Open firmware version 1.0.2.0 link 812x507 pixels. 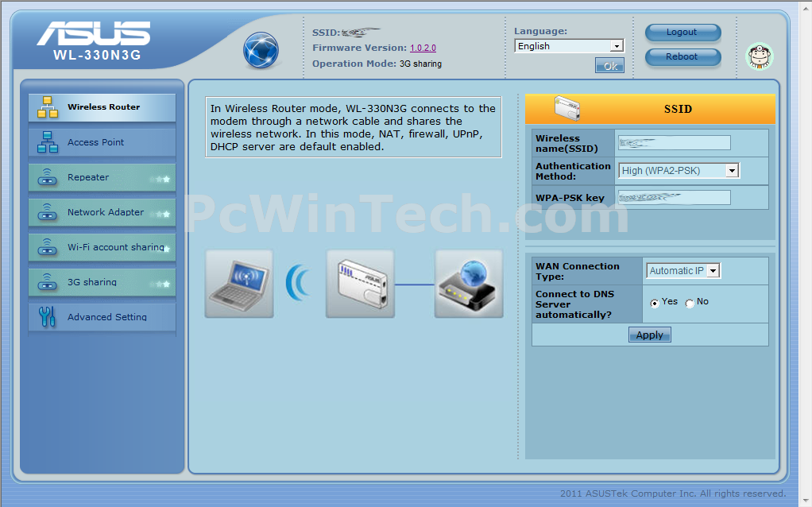click(423, 48)
